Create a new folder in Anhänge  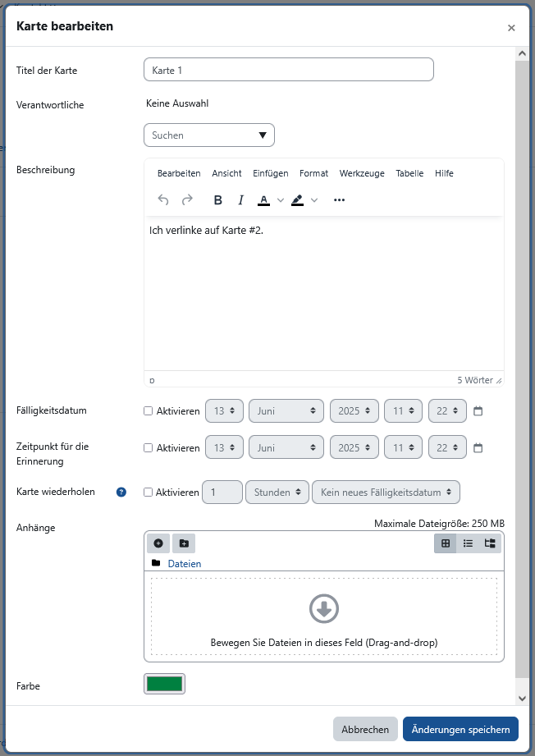(x=184, y=543)
